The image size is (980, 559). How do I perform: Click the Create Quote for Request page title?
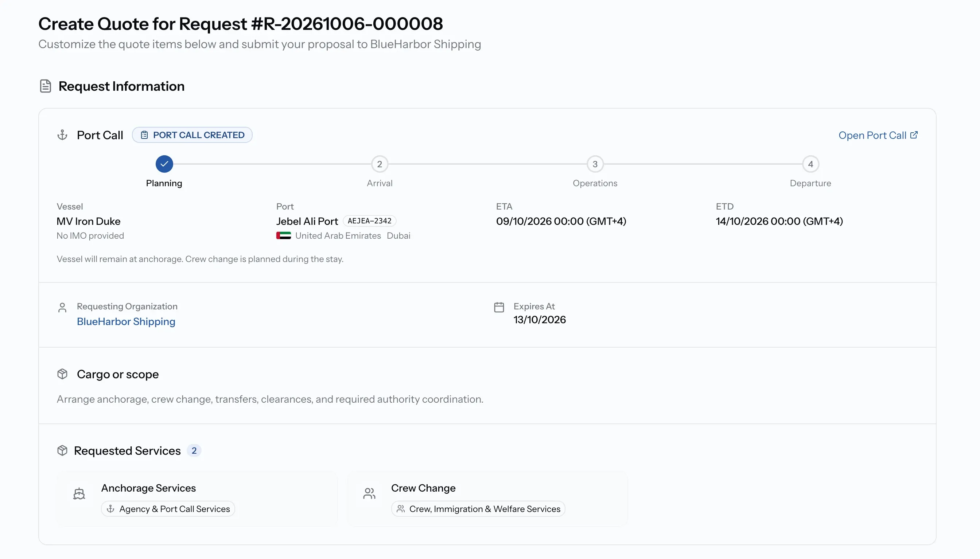[x=240, y=24]
